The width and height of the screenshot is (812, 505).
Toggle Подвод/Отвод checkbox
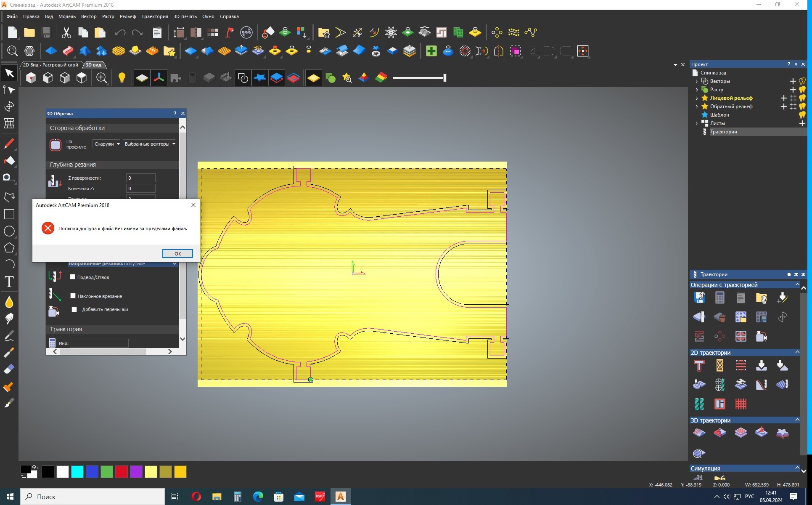point(73,277)
